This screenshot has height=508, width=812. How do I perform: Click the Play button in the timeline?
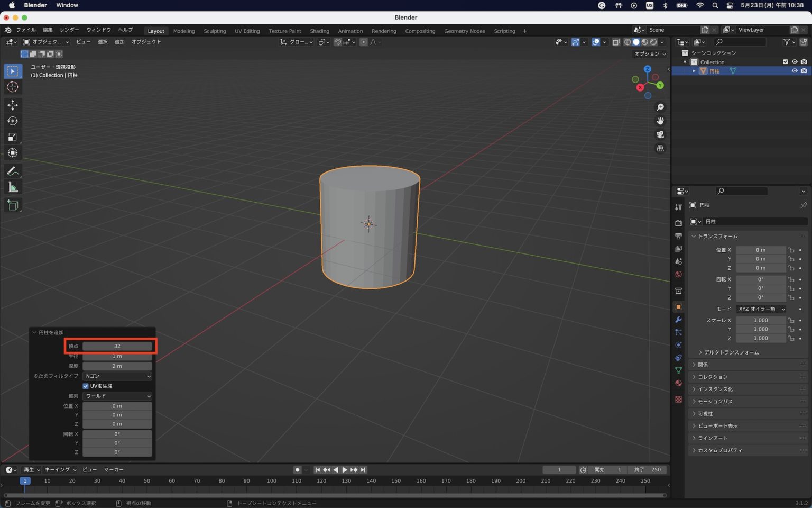pos(344,469)
